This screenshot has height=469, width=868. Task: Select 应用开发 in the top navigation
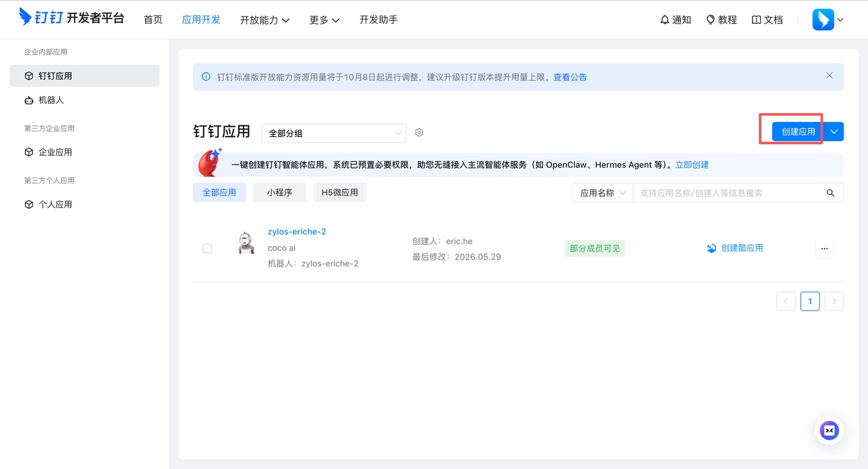[201, 20]
